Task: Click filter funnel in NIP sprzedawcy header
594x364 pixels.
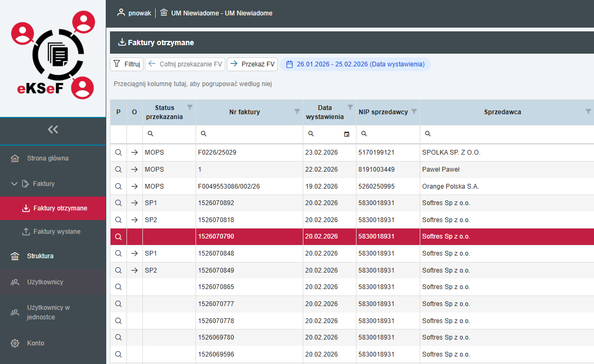Action: (x=414, y=112)
